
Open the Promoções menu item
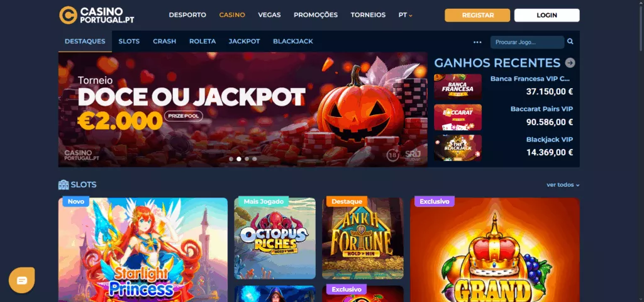point(316,15)
